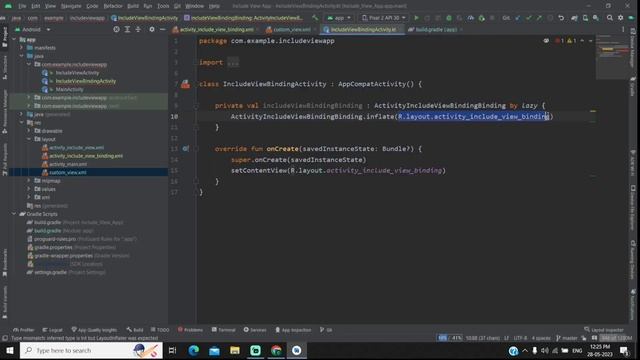Select opened file target icon in Project panel

tap(116, 29)
